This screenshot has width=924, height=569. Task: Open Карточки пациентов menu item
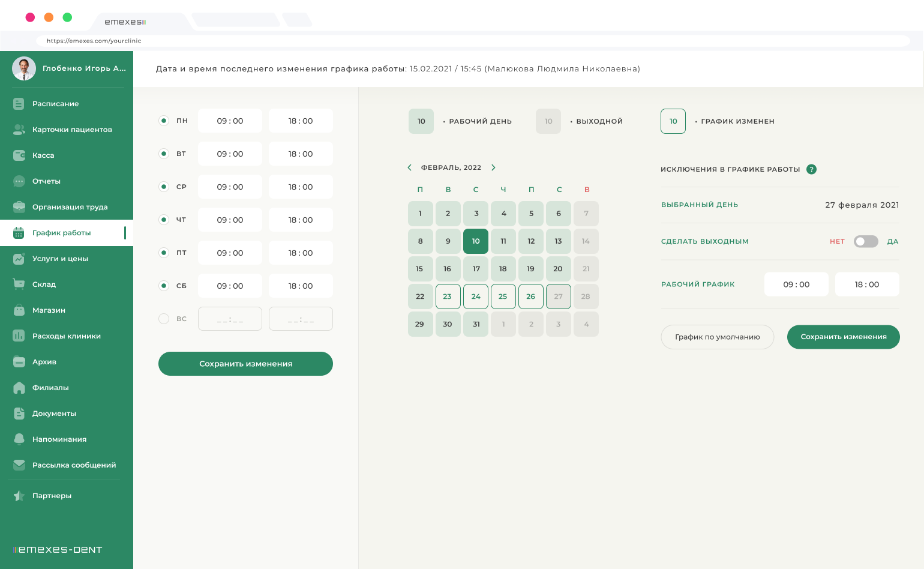tap(67, 130)
